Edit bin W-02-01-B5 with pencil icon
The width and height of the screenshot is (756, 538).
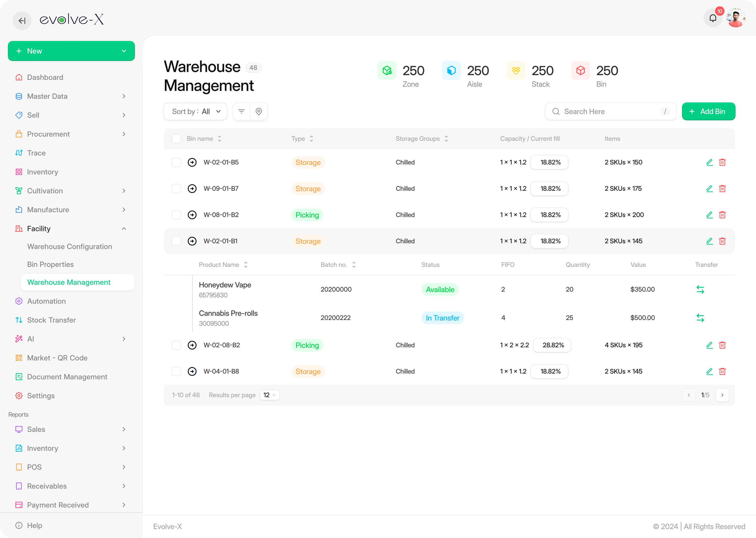[x=709, y=162]
